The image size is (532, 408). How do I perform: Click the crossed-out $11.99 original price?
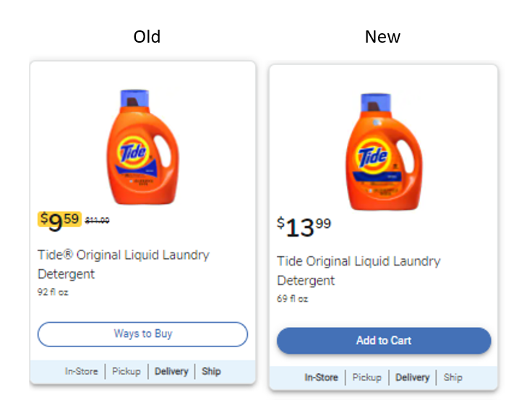coord(97,221)
